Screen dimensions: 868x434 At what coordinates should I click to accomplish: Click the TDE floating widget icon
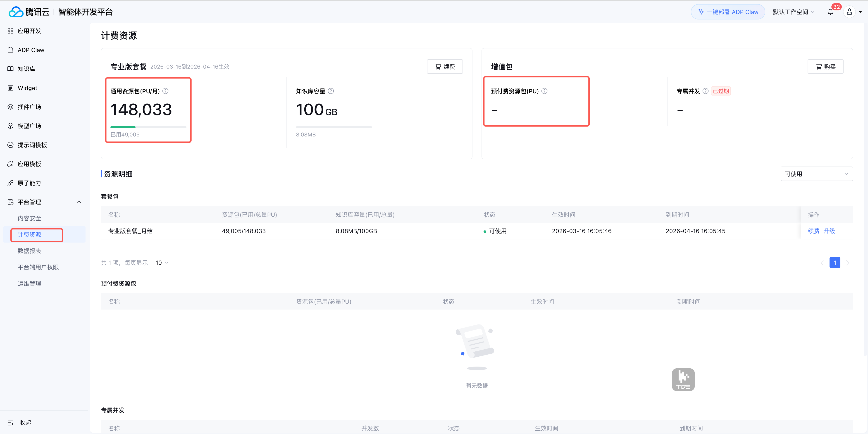[683, 380]
